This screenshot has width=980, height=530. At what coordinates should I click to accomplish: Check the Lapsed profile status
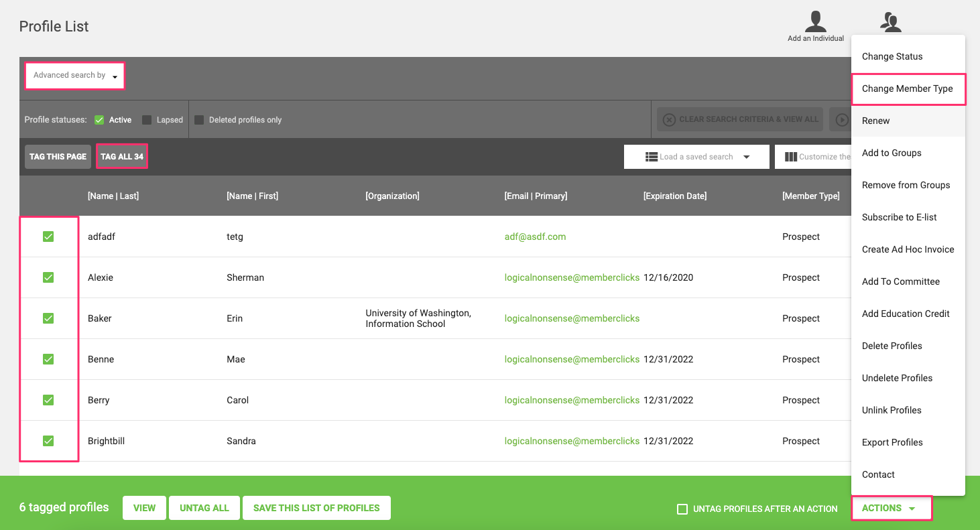click(x=147, y=120)
